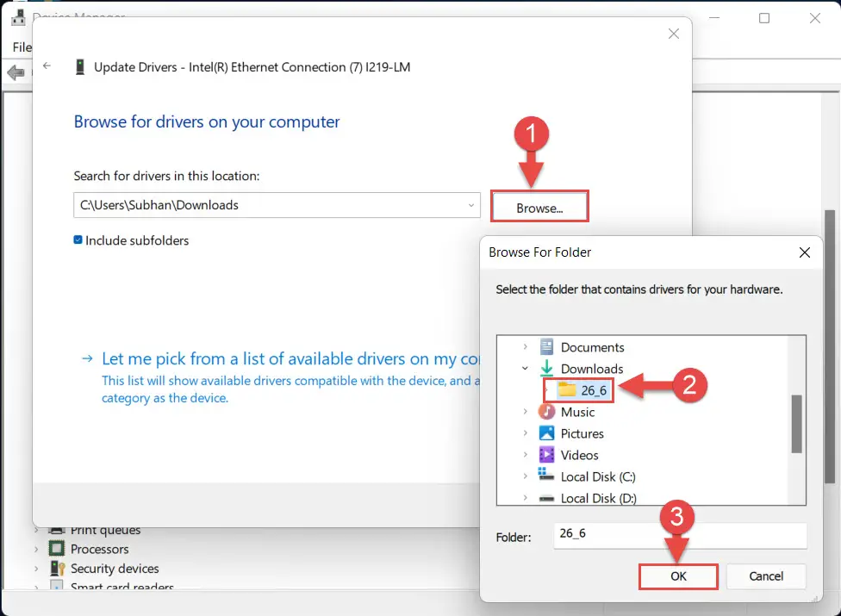This screenshot has width=841, height=616.
Task: Click the Documents folder icon
Action: pyautogui.click(x=546, y=347)
